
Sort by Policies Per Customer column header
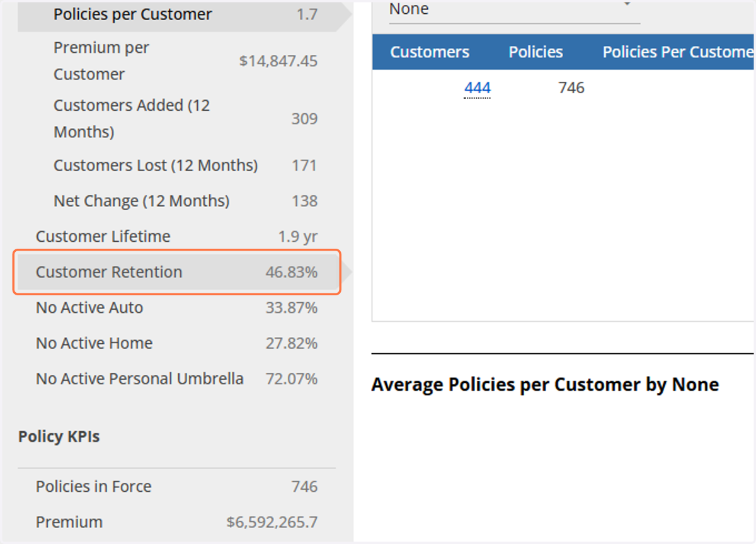[x=679, y=52]
